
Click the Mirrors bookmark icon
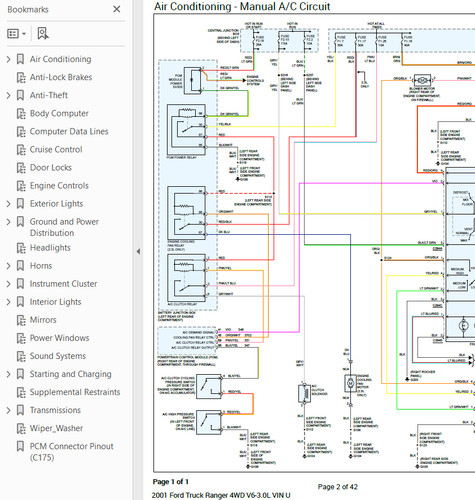21,320
